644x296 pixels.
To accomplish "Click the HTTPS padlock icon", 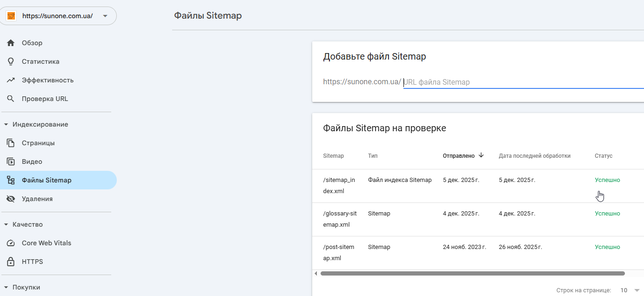I will click(x=11, y=262).
